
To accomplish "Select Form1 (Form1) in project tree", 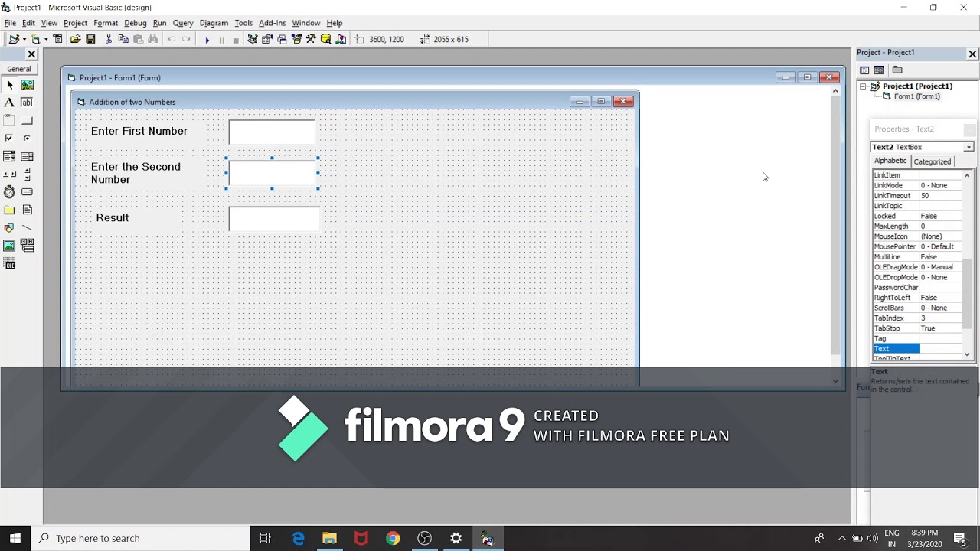I will (x=916, y=96).
